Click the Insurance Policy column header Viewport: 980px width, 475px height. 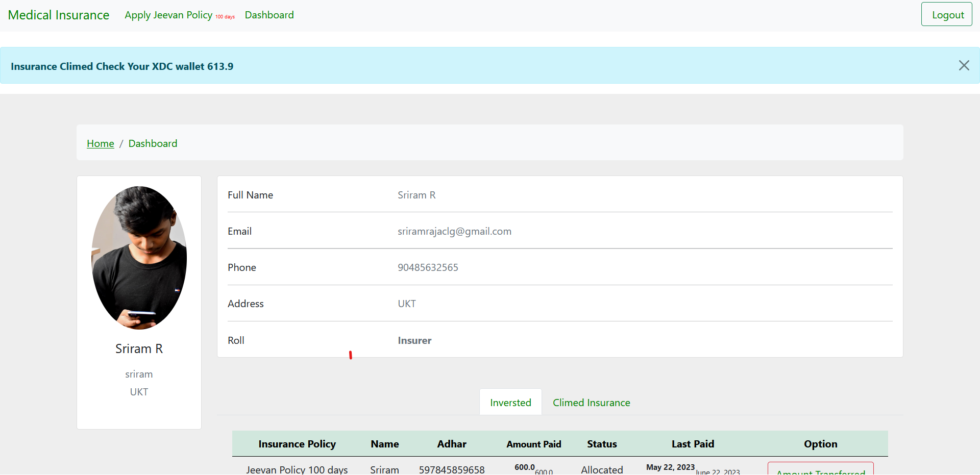point(297,444)
